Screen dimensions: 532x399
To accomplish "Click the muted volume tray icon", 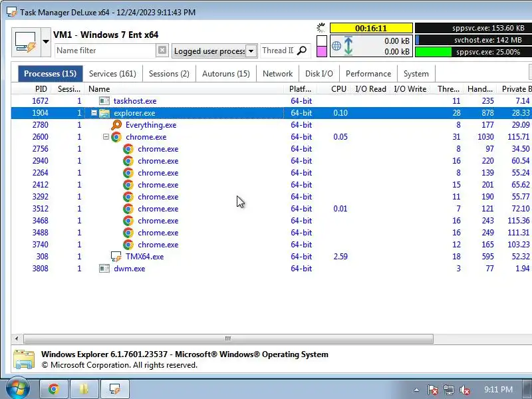I will [464, 390].
